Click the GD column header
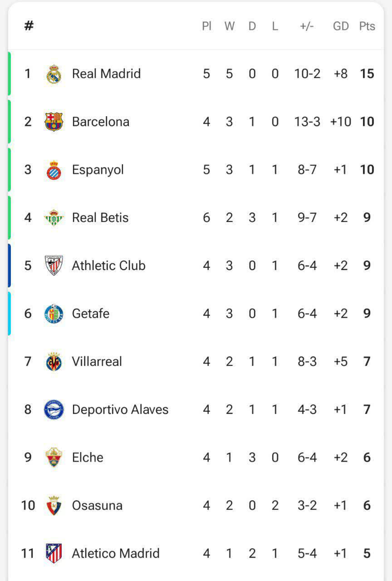The image size is (392, 581). pos(341,26)
